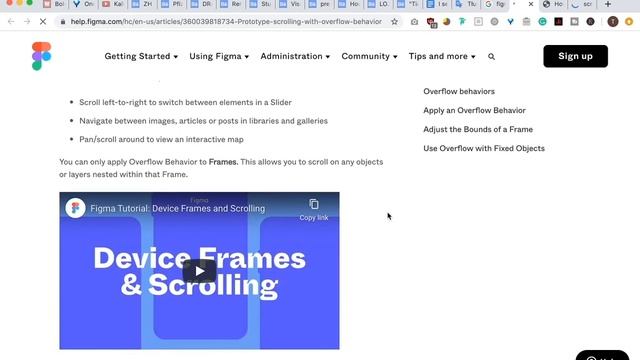This screenshot has width=640, height=360.
Task: Bookmark this page with the star icon
Action: [394, 22]
